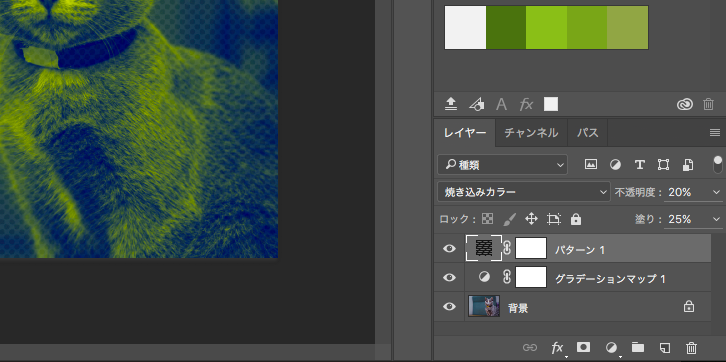Open the Layers panel options menu
This screenshot has width=726, height=362.
[x=714, y=133]
